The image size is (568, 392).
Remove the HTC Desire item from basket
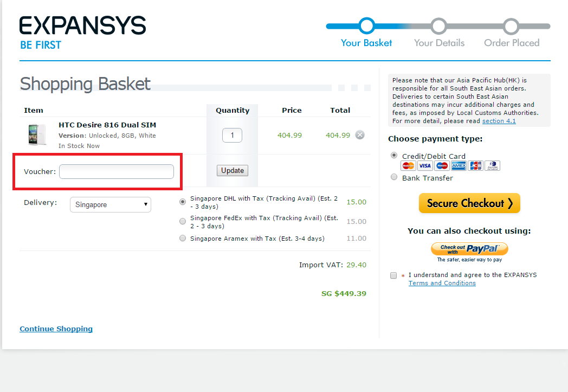(360, 135)
